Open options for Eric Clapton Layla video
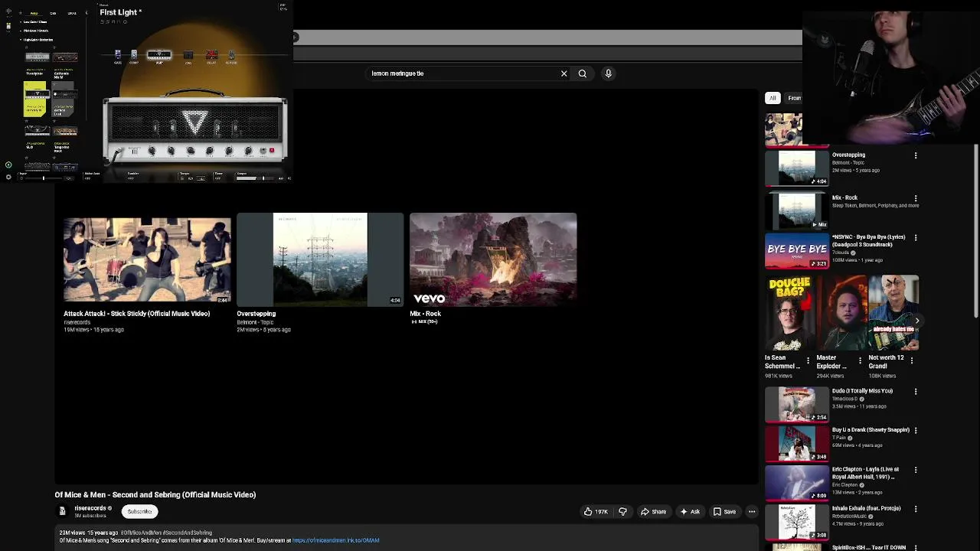 (916, 470)
